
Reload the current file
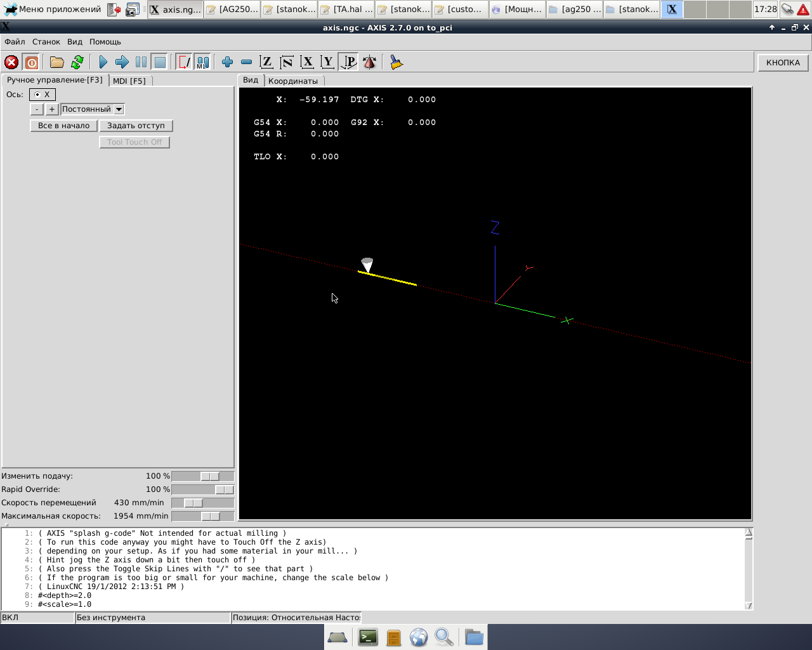77,62
